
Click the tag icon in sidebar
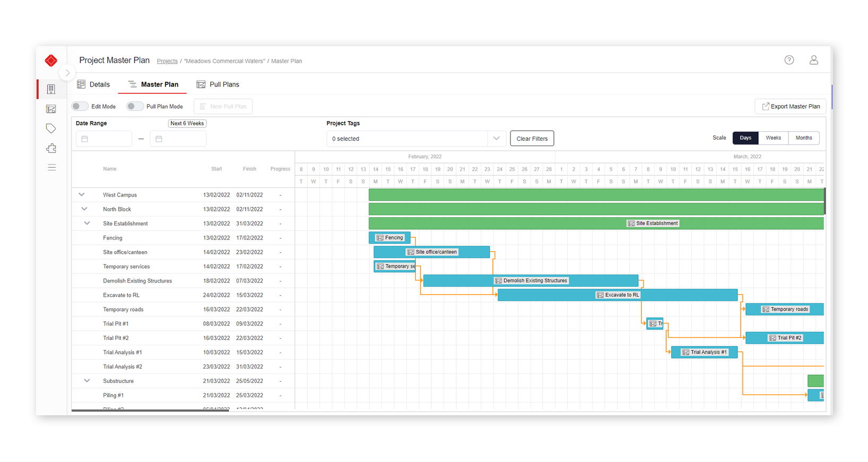coord(51,129)
